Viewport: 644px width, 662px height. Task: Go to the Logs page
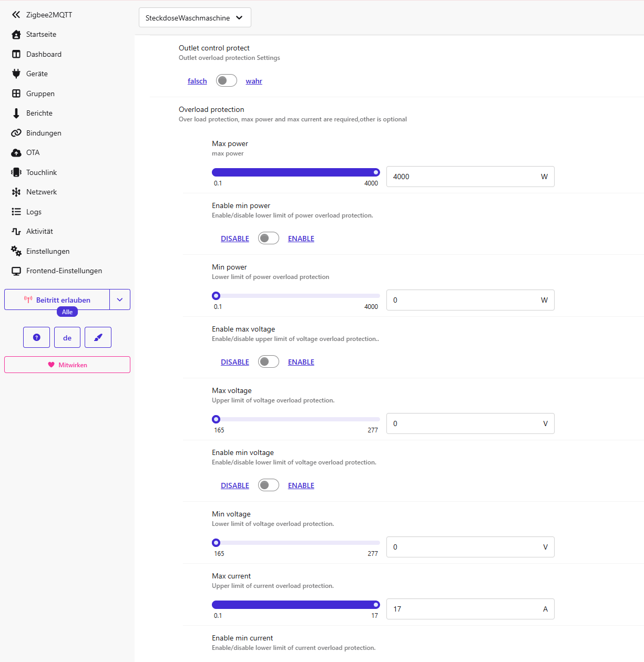[x=34, y=212]
